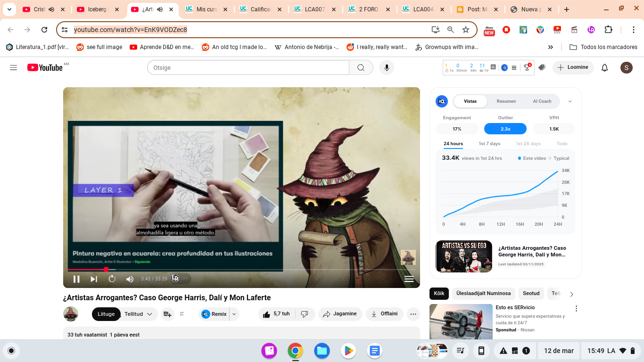Select the Seotud filter chip
Screen dimensions: 644x362
(x=531, y=293)
